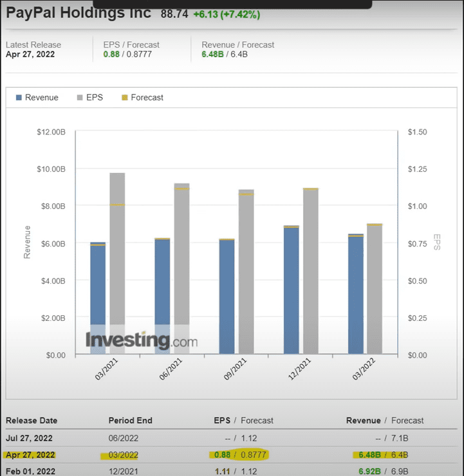Open the highlighted Apr 27, 2022 release row

30,455
